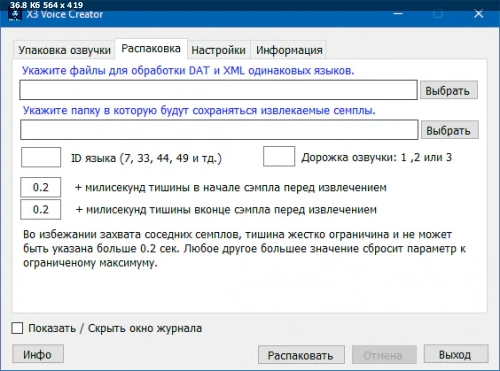500x371 pixels.
Task: Click the blue text 'Укажите папку в которую будут сохраняться'
Action: coord(140,110)
